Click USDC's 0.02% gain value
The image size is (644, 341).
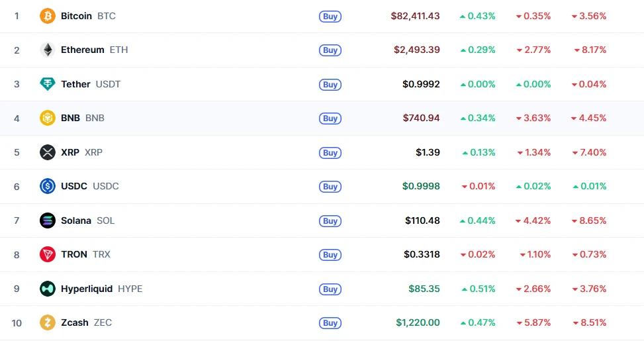533,186
